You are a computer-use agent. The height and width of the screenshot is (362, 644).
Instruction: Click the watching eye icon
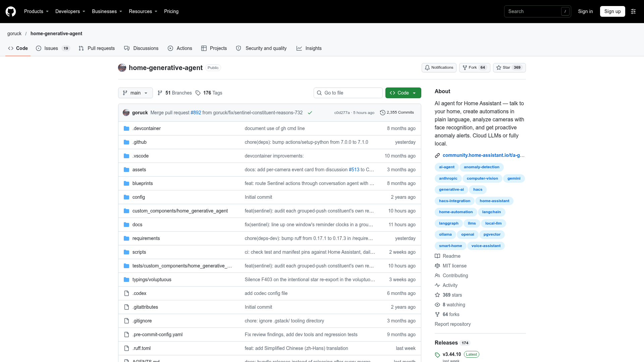[x=437, y=305]
